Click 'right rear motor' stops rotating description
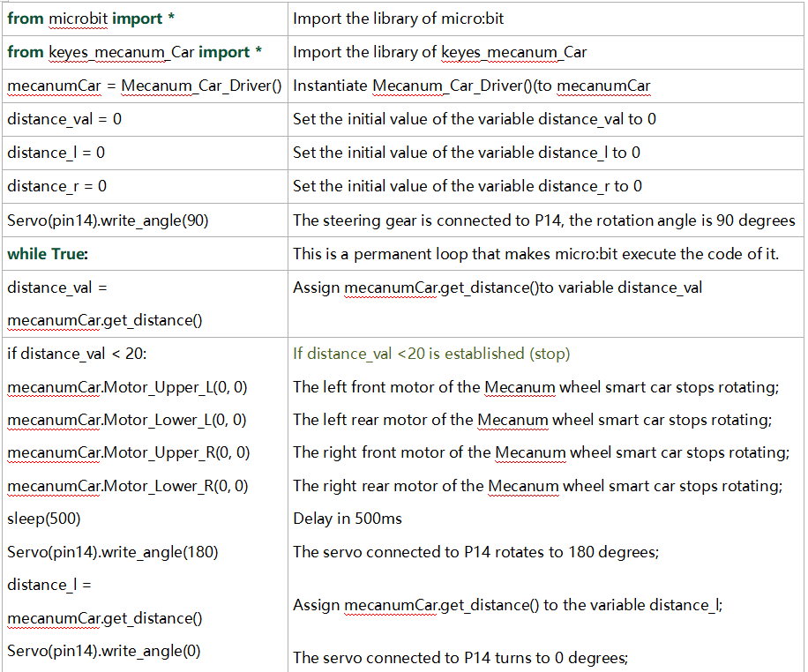 537,486
